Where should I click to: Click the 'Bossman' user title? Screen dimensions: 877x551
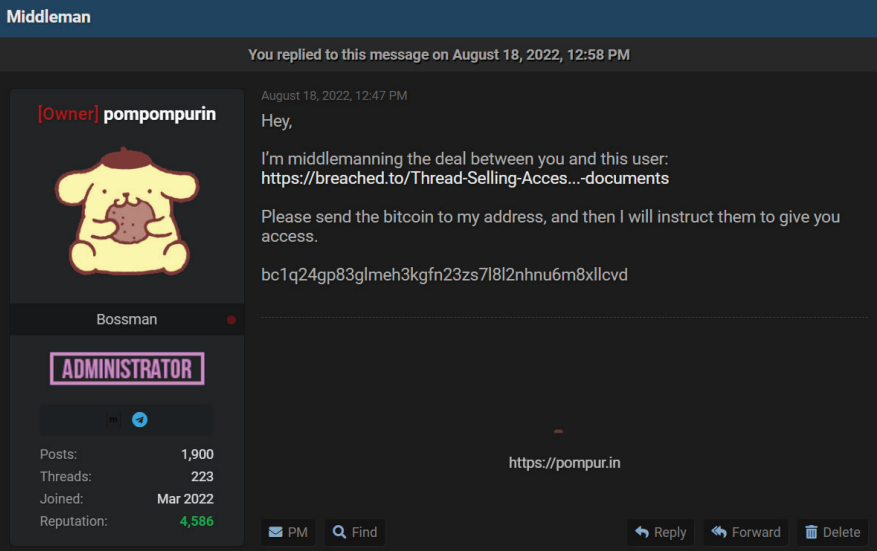tap(126, 319)
